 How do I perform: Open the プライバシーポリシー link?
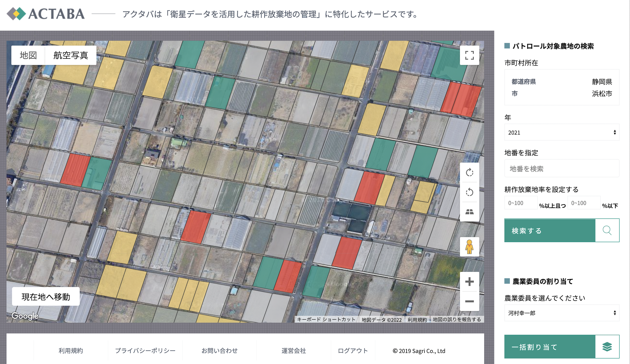pos(145,351)
